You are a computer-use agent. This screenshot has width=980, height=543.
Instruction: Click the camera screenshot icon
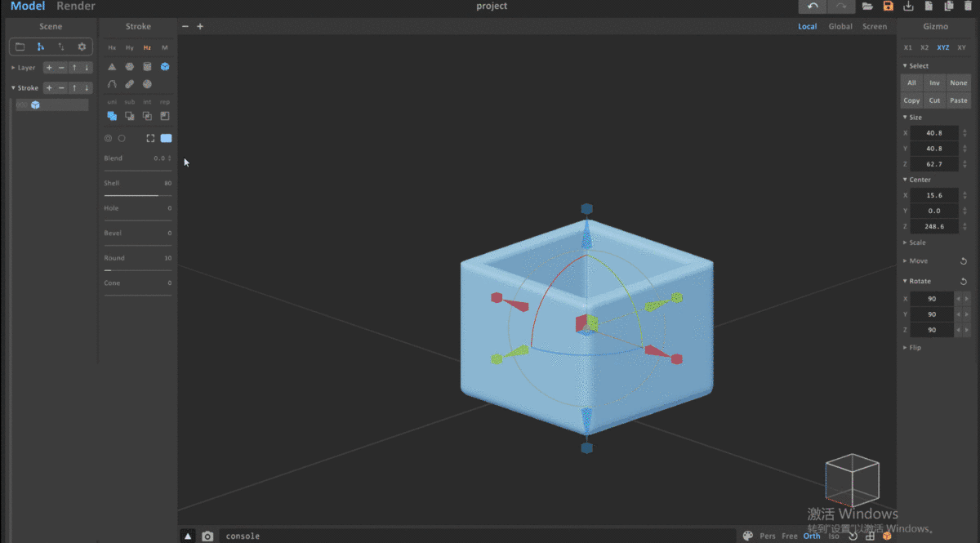pos(207,536)
